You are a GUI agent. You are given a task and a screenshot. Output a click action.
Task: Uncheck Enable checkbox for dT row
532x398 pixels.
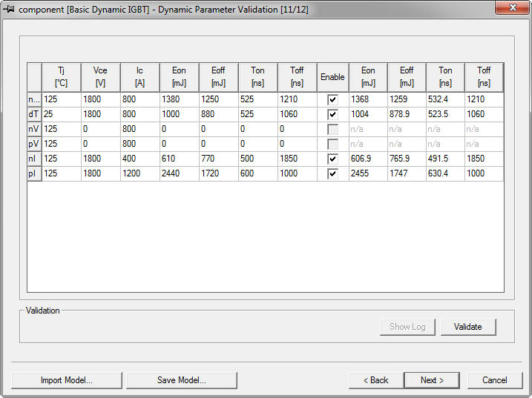click(332, 114)
